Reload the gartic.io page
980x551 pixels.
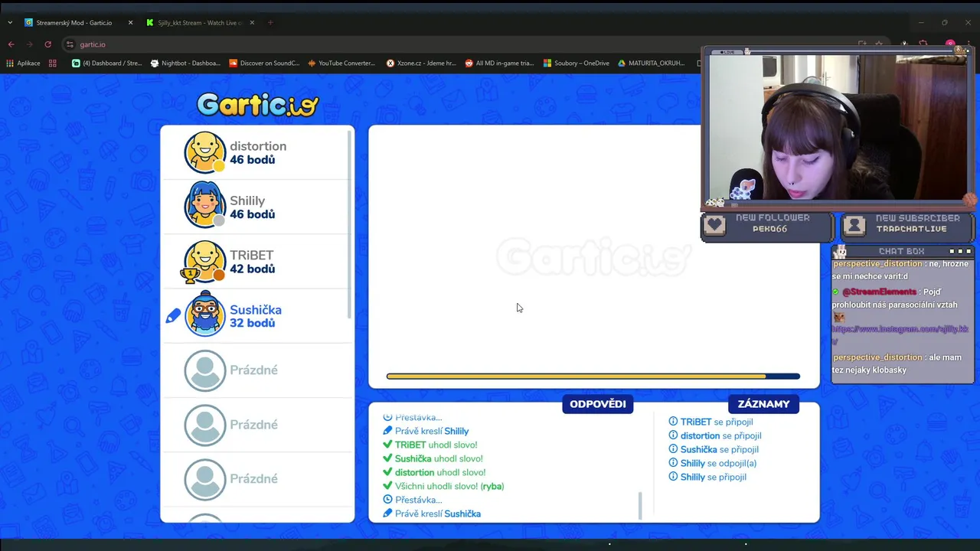pyautogui.click(x=47, y=44)
